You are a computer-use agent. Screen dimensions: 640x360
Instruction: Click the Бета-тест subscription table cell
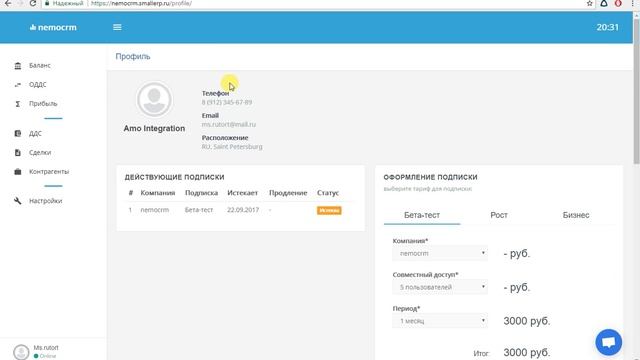tap(199, 210)
